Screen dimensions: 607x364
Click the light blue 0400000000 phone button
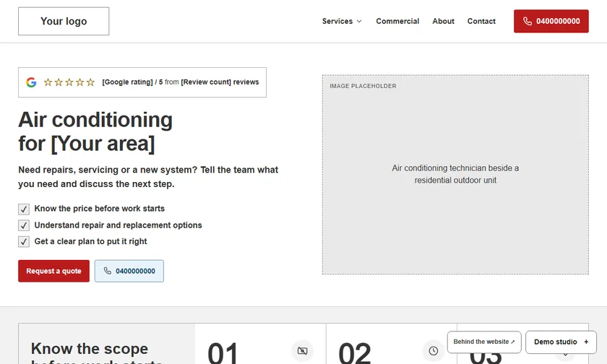coord(129,271)
